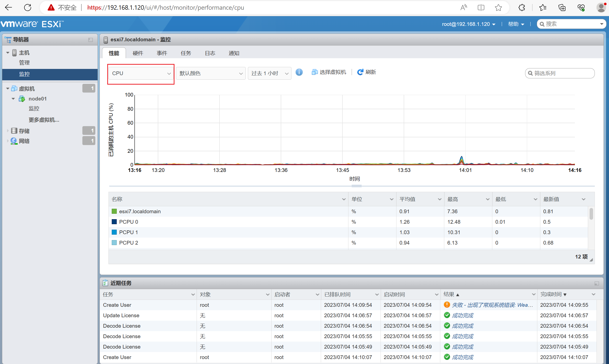Open browser extensions puzzle icon
This screenshot has height=364, width=609.
tap(522, 7)
